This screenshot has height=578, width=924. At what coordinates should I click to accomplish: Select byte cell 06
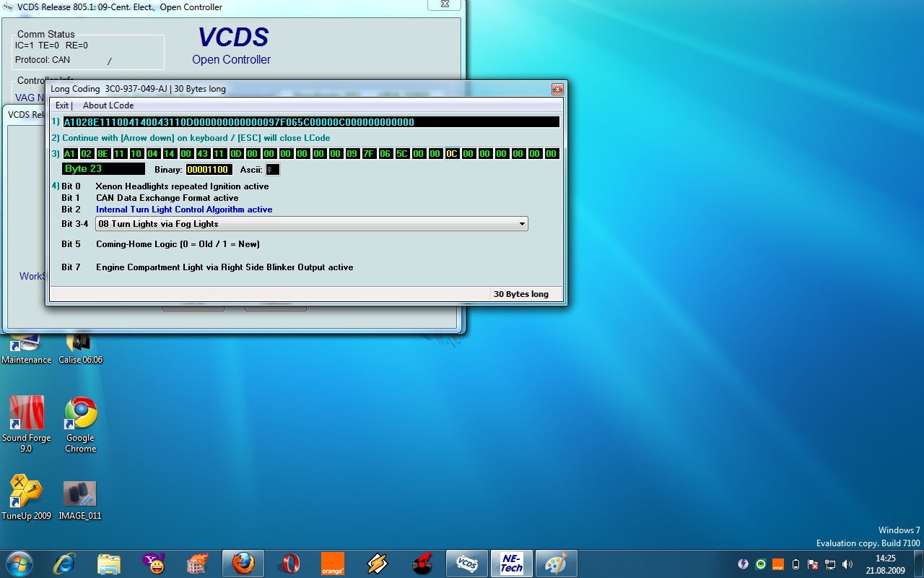385,154
